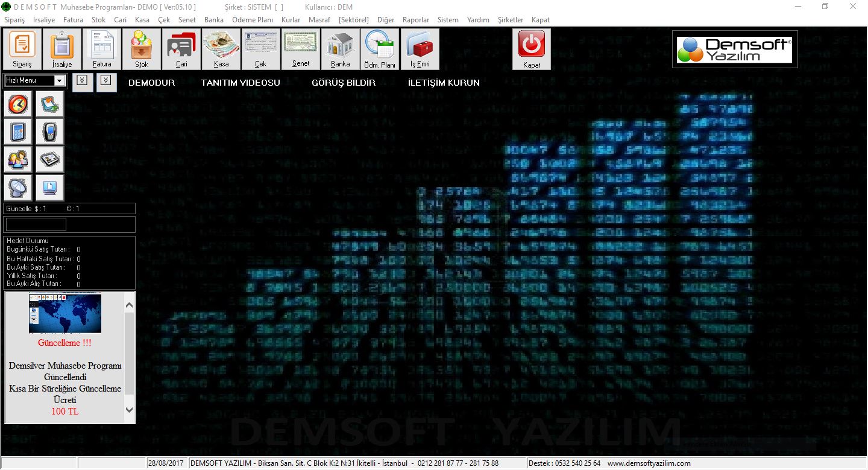
Task: Click the Fatura invoice icon
Action: coord(102,49)
